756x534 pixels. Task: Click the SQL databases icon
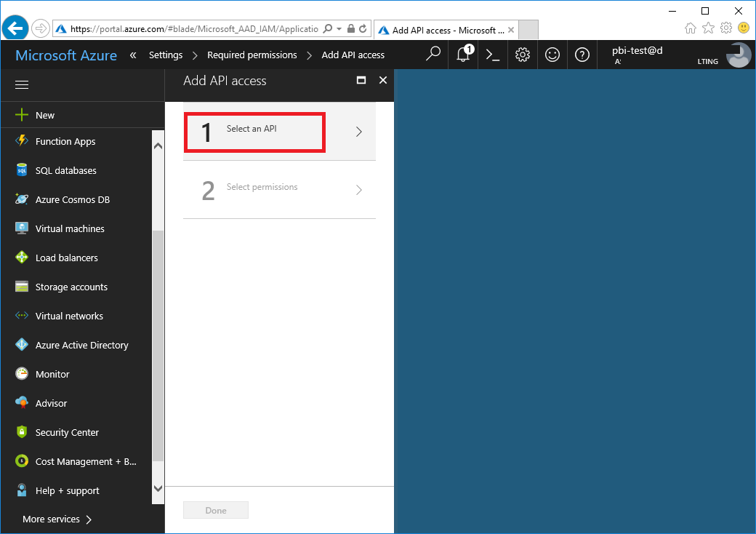coord(22,170)
